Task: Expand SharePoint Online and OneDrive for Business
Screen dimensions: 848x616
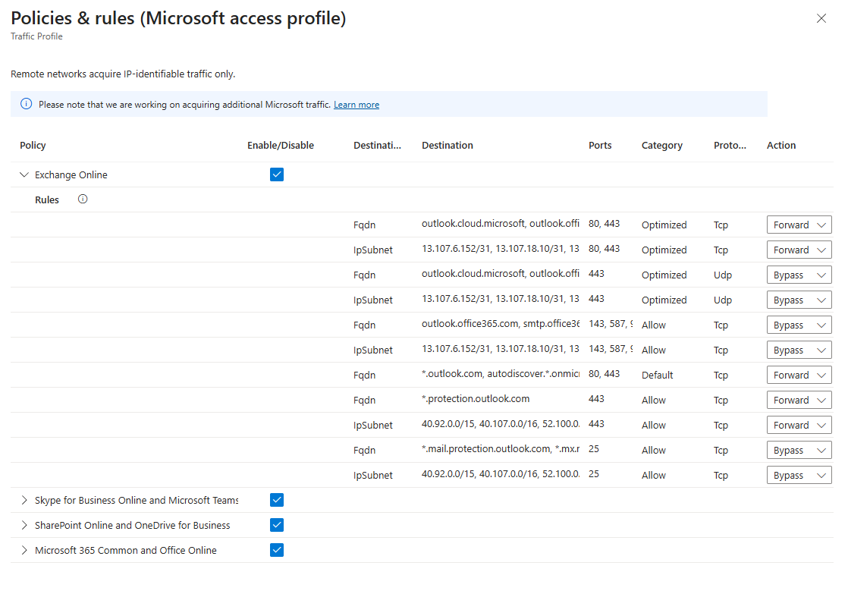Action: point(24,525)
